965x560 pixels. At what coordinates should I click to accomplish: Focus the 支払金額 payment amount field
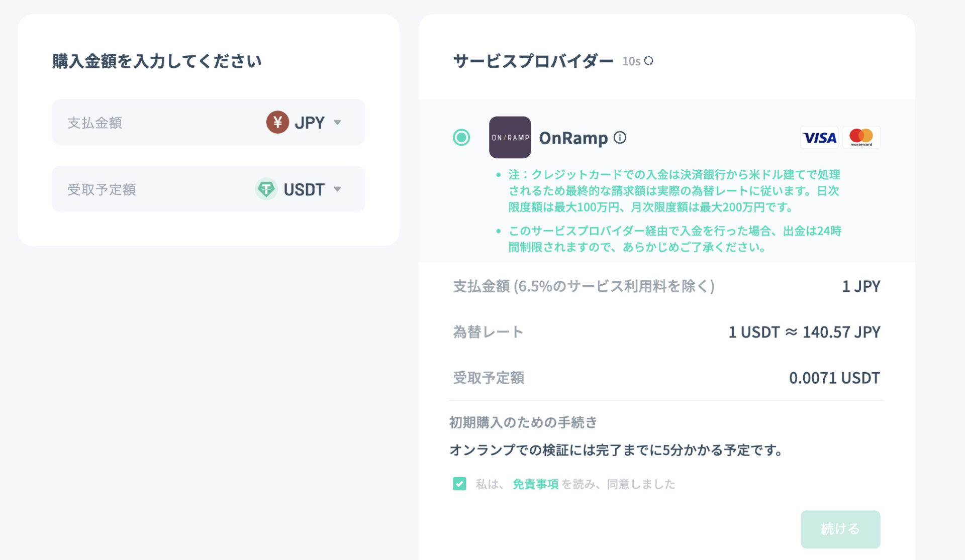click(x=209, y=122)
